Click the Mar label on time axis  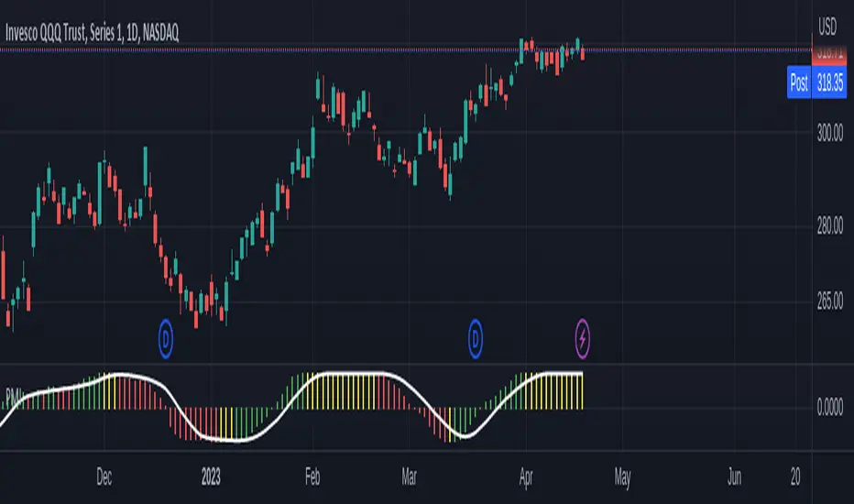pos(409,477)
